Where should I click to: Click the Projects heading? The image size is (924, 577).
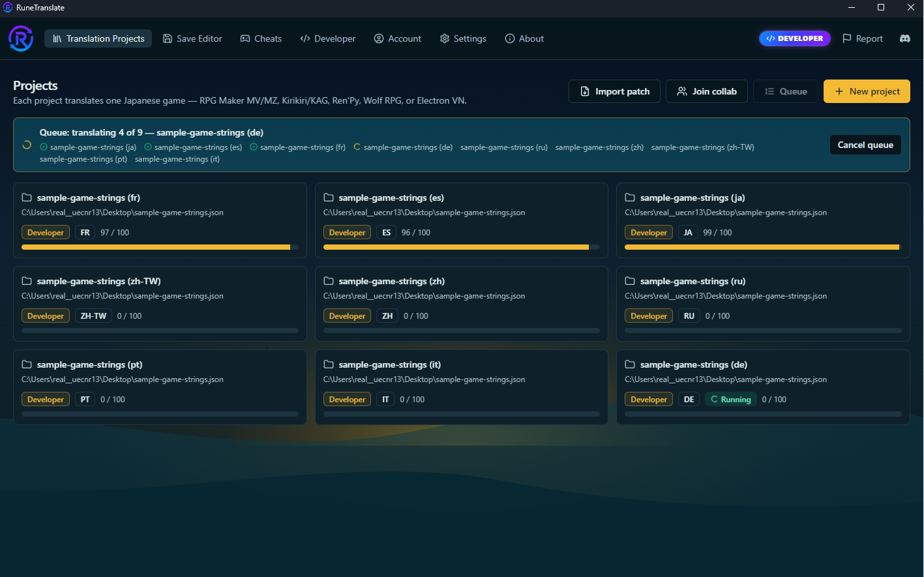[35, 85]
